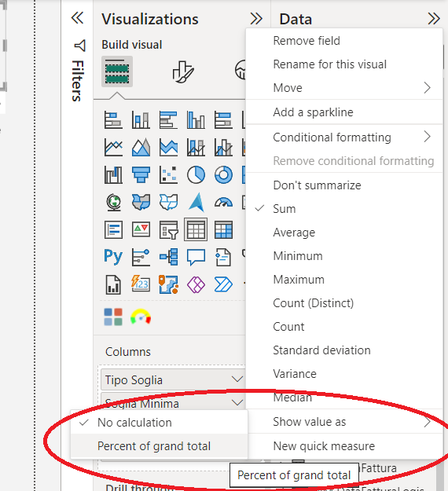Select the filled map visual
The height and width of the screenshot is (491, 448).
(141, 202)
